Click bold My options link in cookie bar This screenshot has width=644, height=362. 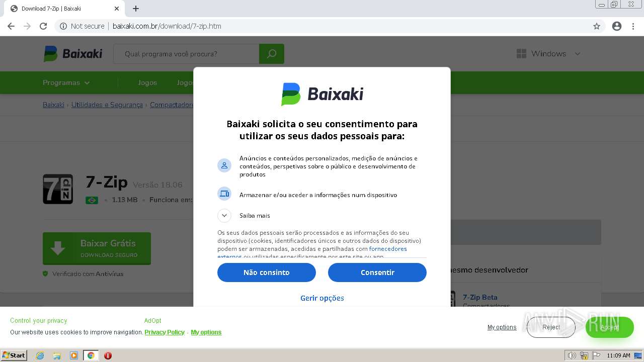click(x=206, y=332)
